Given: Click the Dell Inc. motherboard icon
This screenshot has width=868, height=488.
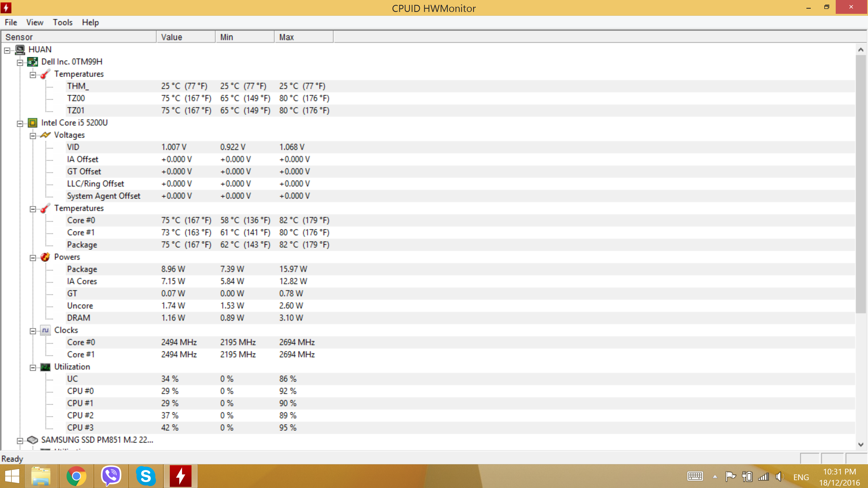Looking at the screenshot, I should click(x=32, y=62).
